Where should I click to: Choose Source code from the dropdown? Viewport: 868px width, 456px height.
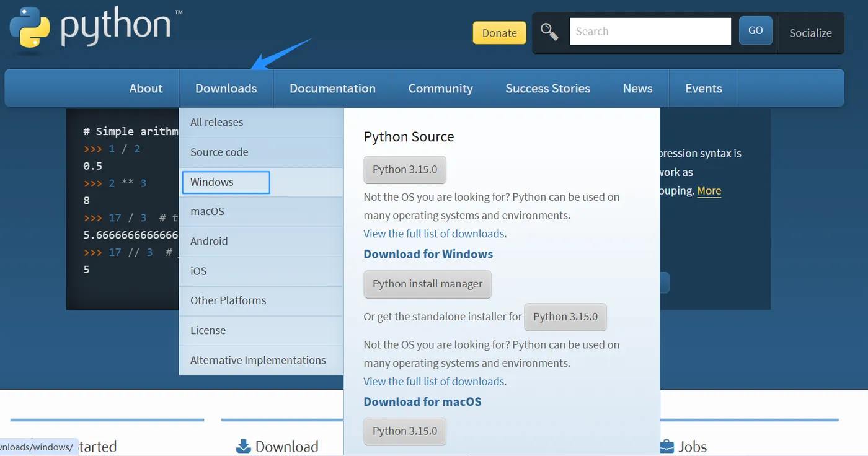(x=261, y=152)
